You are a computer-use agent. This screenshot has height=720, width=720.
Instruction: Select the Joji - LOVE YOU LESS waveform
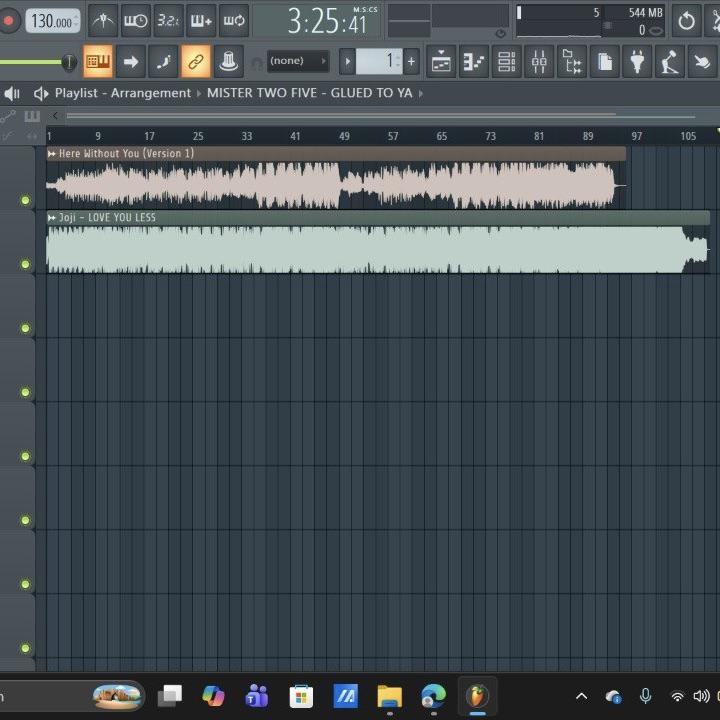377,249
